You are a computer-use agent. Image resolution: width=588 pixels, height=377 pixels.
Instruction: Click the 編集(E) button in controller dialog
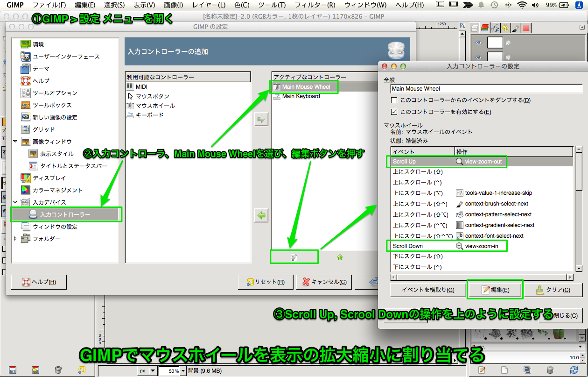click(495, 290)
